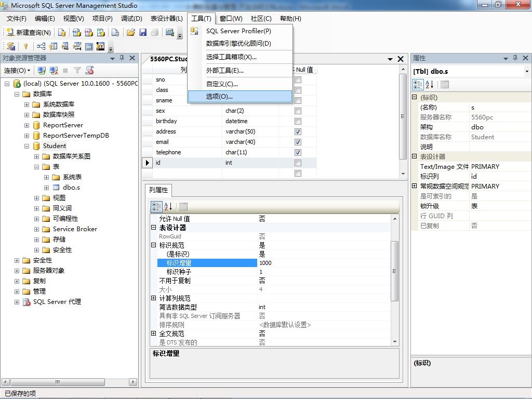Switch to the 列属性 tab
Viewport: 532px width, 399px height.
pyautogui.click(x=158, y=190)
